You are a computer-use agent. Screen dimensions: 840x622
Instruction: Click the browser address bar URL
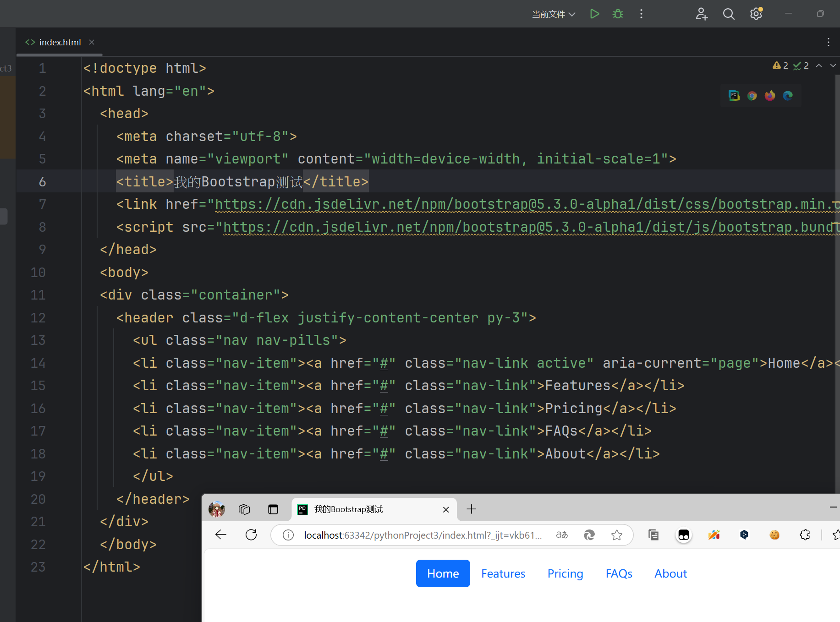(422, 535)
